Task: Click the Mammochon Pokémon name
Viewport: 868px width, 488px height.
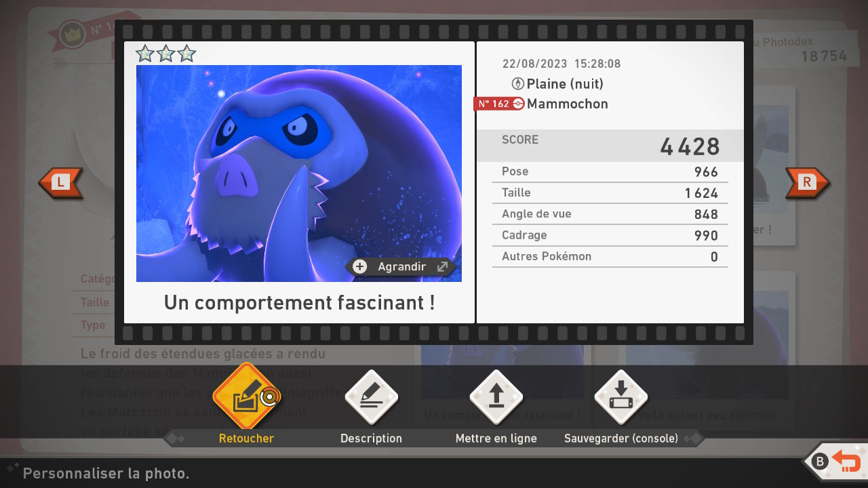Action: (x=567, y=104)
